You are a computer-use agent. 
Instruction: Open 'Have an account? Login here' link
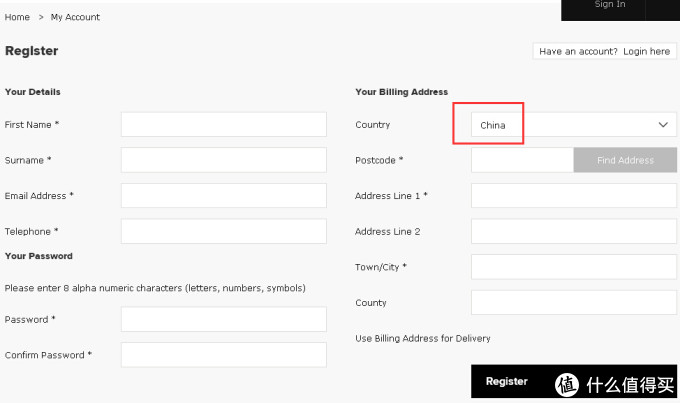click(605, 51)
